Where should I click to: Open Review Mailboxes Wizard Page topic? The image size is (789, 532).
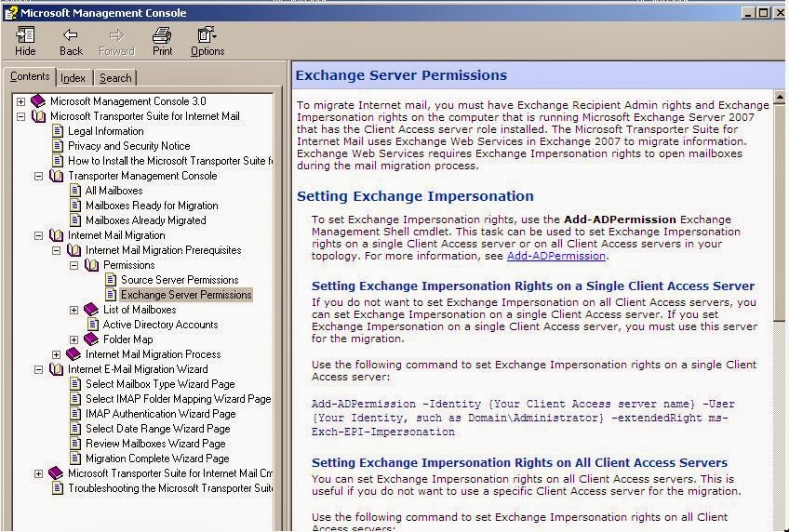155,444
